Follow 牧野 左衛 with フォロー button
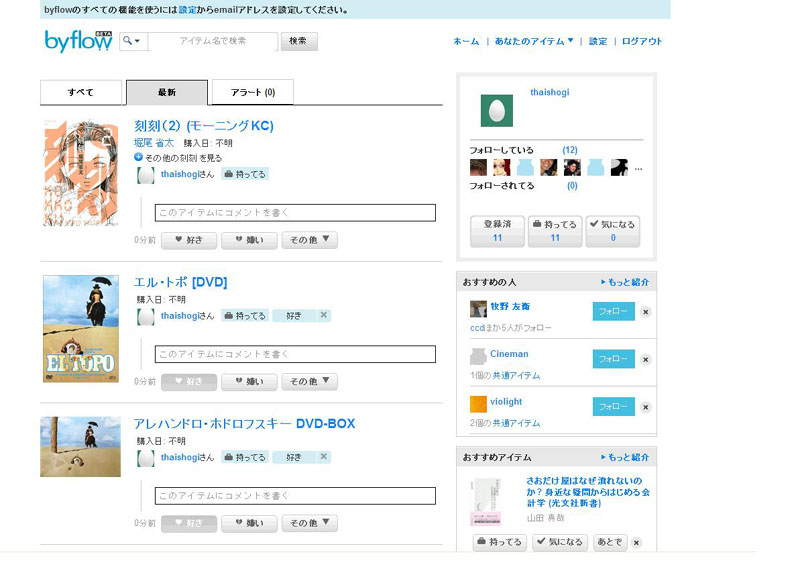The width and height of the screenshot is (800, 573). (x=613, y=312)
